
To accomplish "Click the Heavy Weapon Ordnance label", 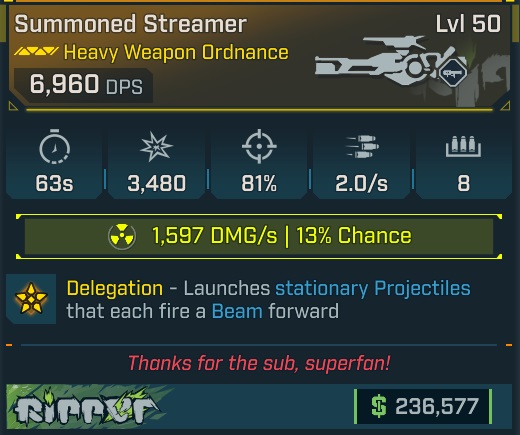I will tap(176, 53).
